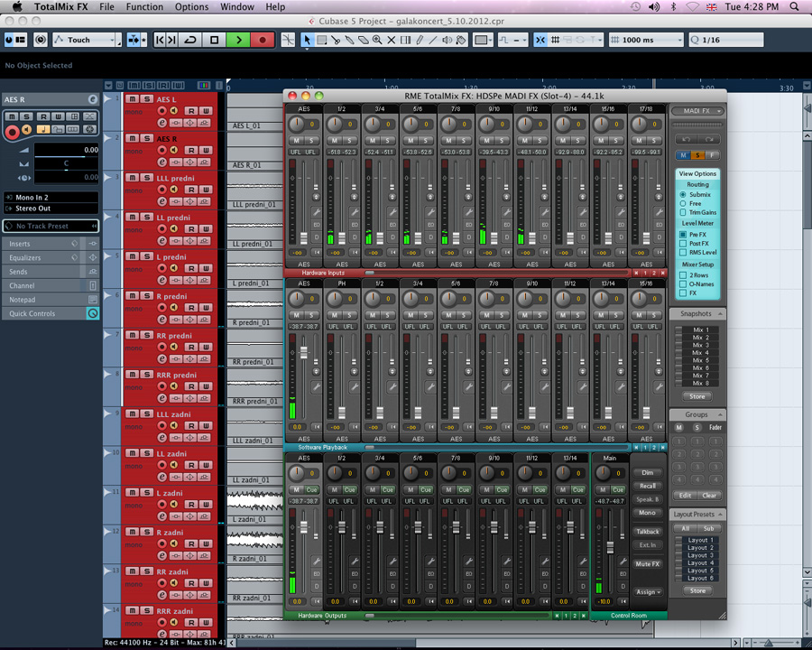Image resolution: width=812 pixels, height=650 pixels.
Task: Toggle the Cycle loop button
Action: tap(190, 40)
